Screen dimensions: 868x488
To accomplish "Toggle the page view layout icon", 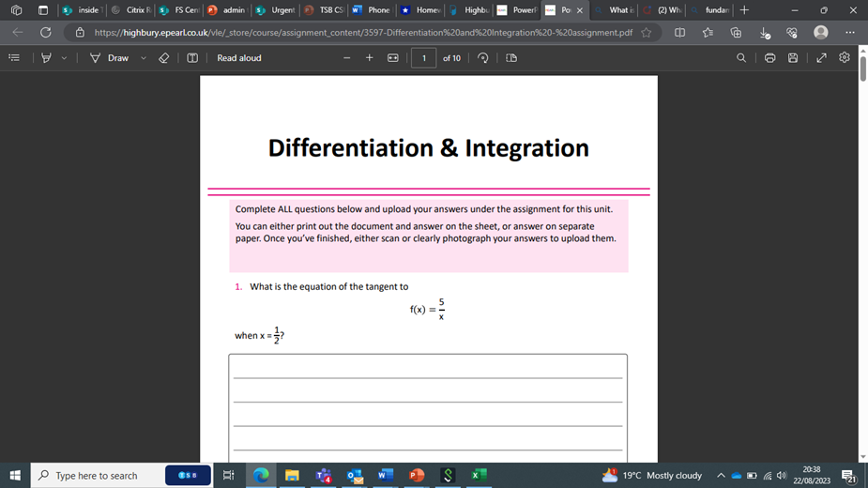I will (511, 57).
